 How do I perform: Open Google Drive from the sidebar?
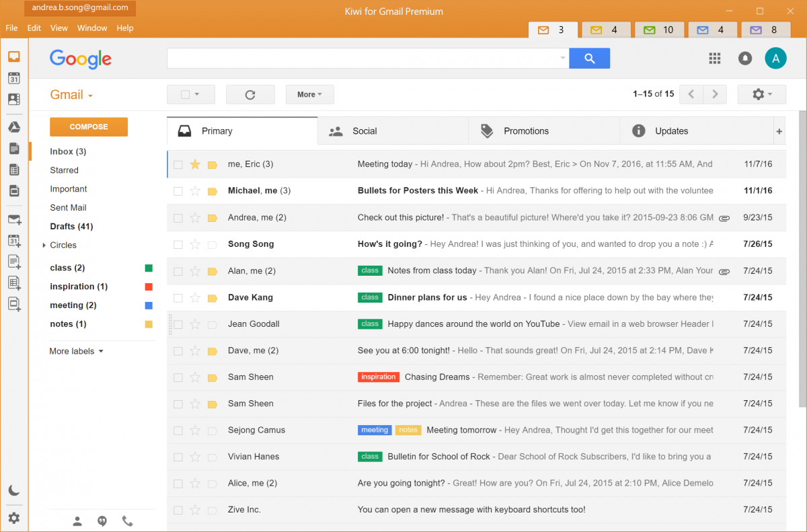pos(14,126)
